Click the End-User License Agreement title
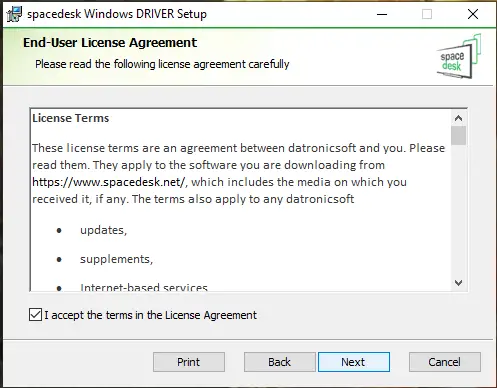 pyautogui.click(x=110, y=43)
